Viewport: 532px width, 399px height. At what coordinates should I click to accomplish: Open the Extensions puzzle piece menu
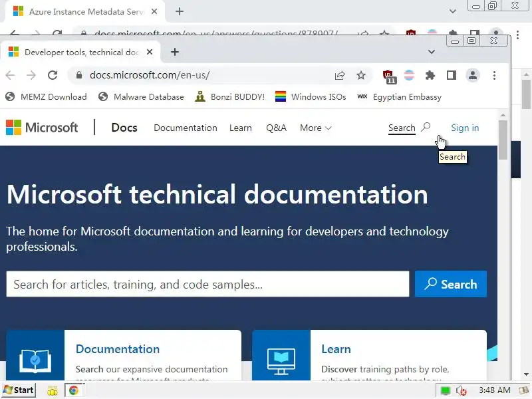pos(430,75)
